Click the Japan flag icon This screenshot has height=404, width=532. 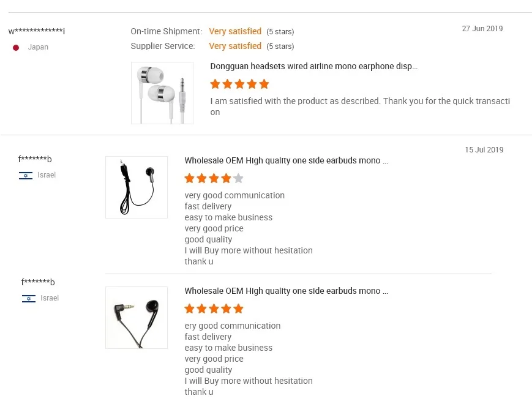click(x=16, y=48)
